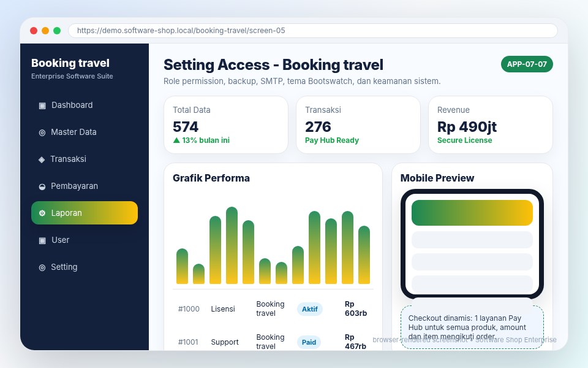Click the Laporan gear icon
The image size is (588, 368).
pos(42,213)
